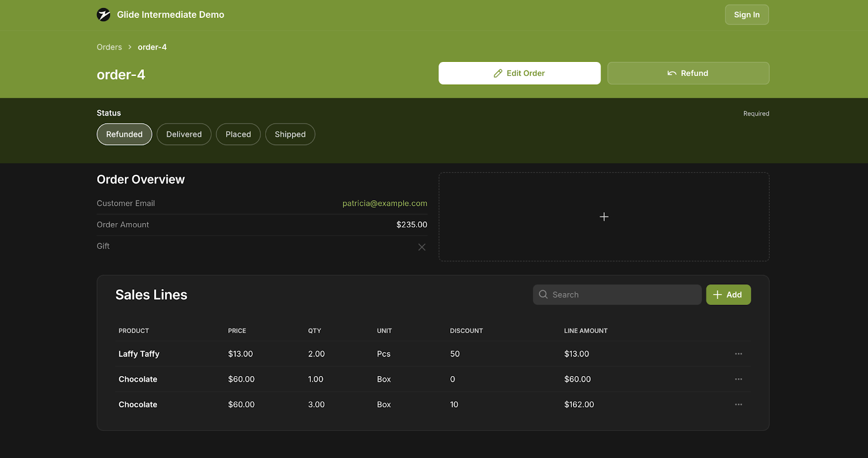Image resolution: width=868 pixels, height=458 pixels.
Task: Open options for the $162.00 Chocolate line
Action: click(738, 405)
